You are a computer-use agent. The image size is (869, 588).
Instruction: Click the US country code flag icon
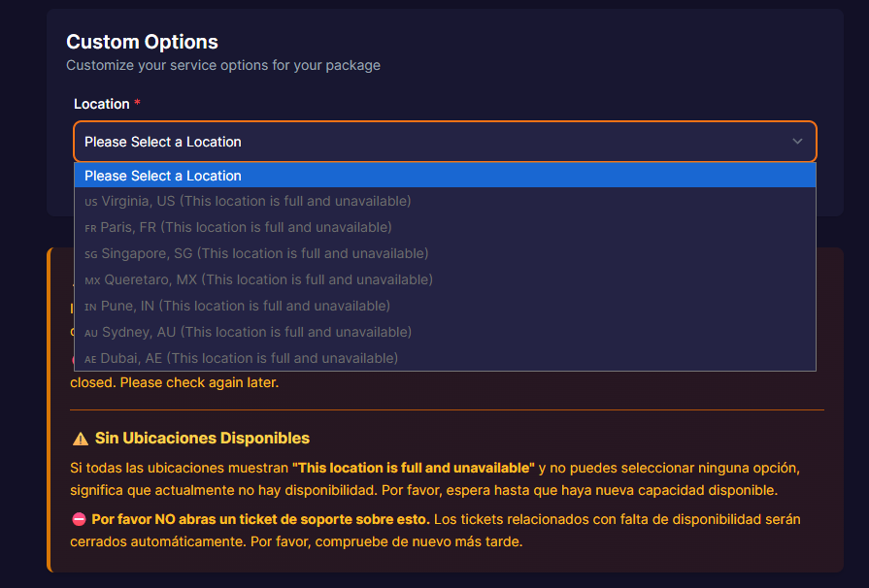click(x=91, y=202)
